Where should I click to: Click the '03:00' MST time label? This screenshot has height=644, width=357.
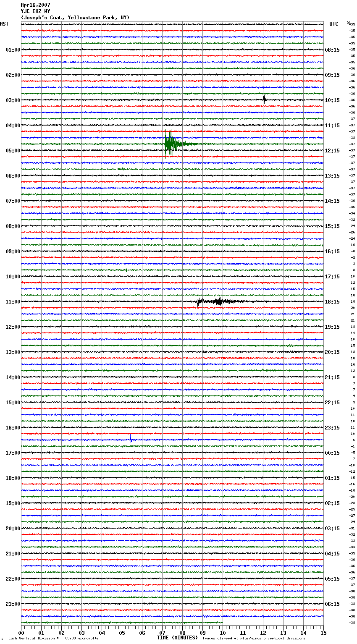point(13,100)
